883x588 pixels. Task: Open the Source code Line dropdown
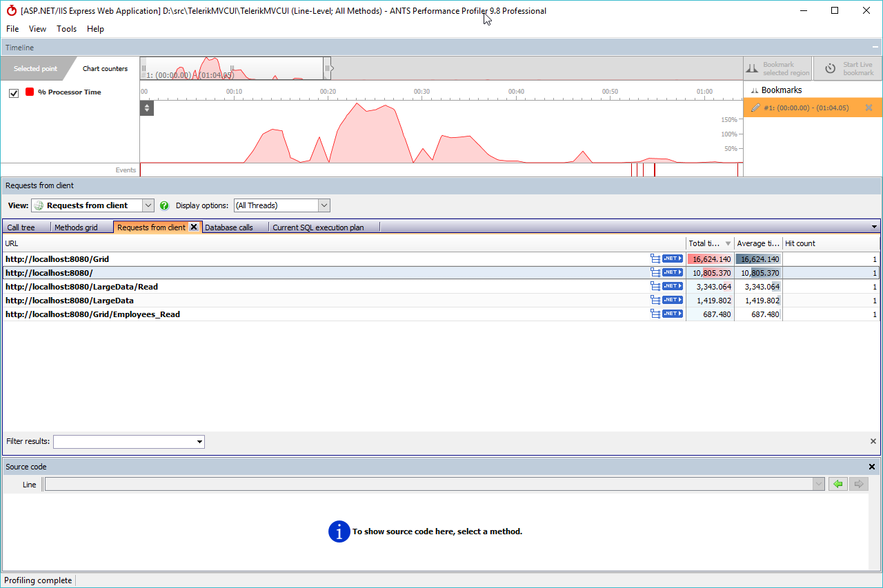click(819, 484)
